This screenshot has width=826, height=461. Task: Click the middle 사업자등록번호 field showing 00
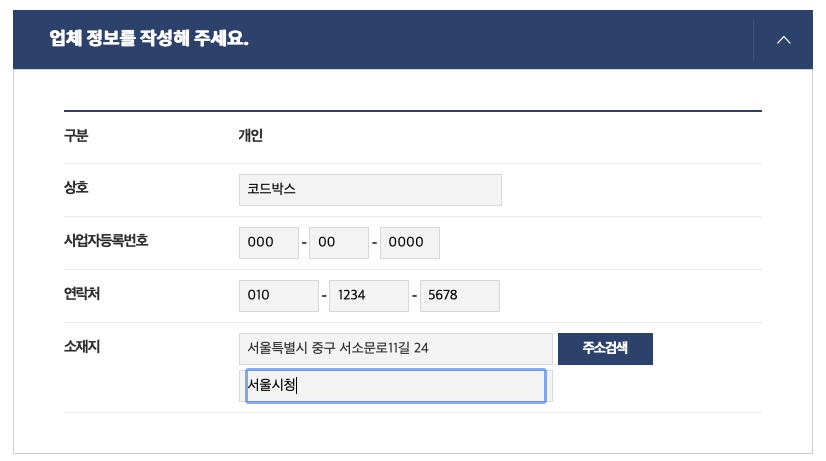tap(339, 243)
